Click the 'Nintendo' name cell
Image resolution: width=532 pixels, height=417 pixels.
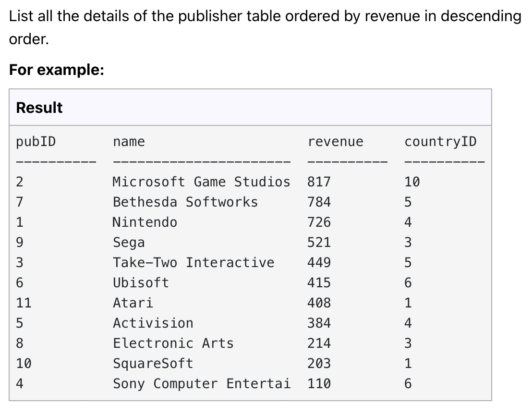pyautogui.click(x=145, y=222)
